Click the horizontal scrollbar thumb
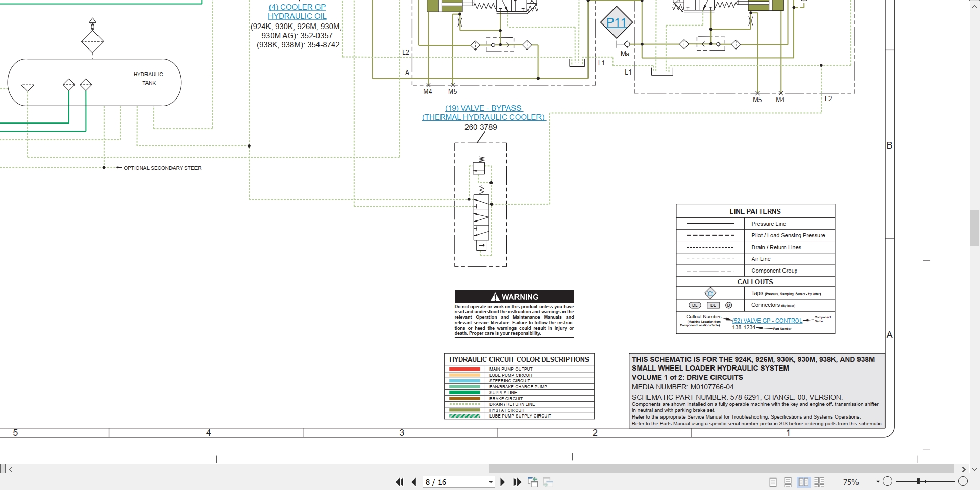Image resolution: width=980 pixels, height=490 pixels. click(722, 469)
